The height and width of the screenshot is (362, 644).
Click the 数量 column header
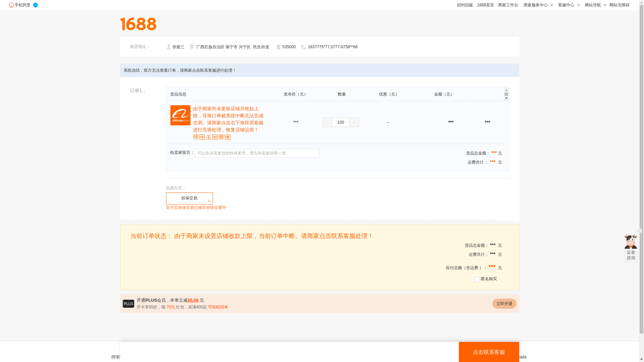[342, 95]
